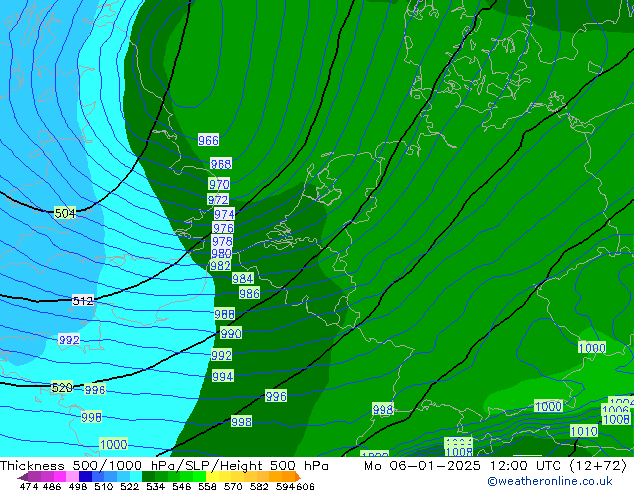This screenshot has width=634, height=490.
Task: Select the 512 height contour label
Action: (83, 301)
